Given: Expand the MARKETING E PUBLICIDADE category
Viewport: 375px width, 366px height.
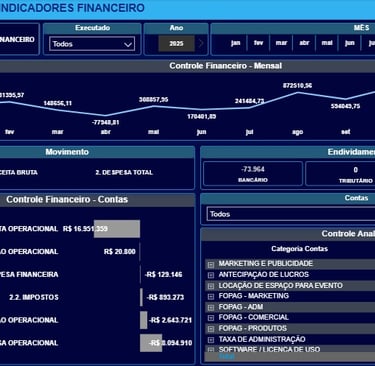Looking at the screenshot, I should (x=211, y=264).
